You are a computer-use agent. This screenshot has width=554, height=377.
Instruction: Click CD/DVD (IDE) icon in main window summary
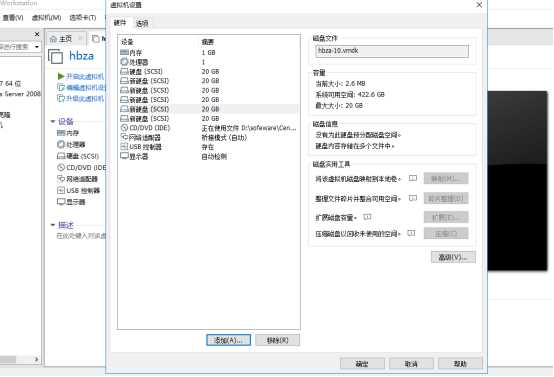click(61, 167)
